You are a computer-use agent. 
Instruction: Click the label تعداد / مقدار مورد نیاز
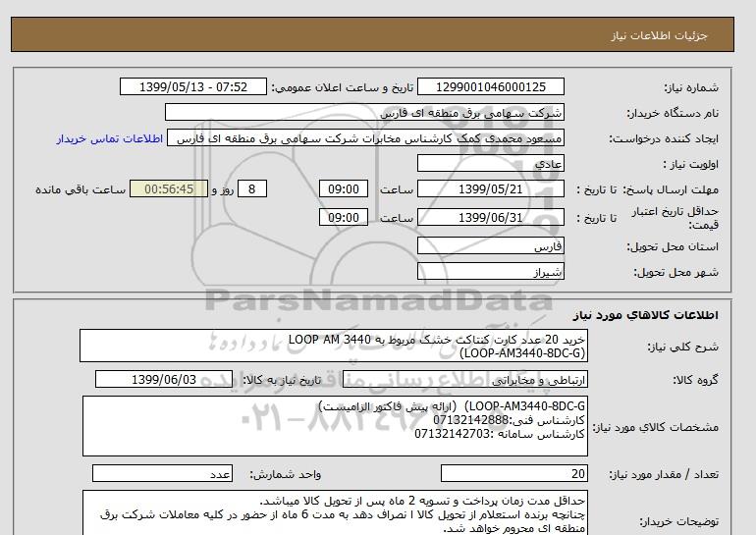pos(664,474)
